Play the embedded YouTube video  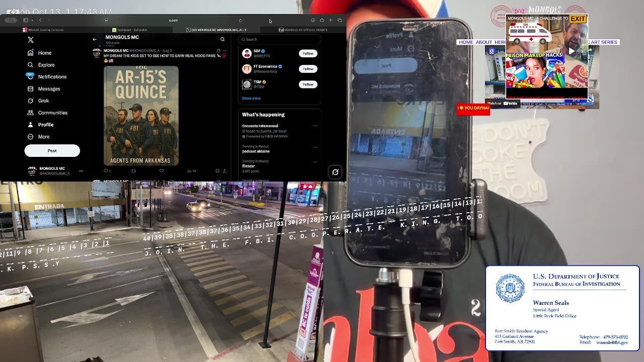571,51
